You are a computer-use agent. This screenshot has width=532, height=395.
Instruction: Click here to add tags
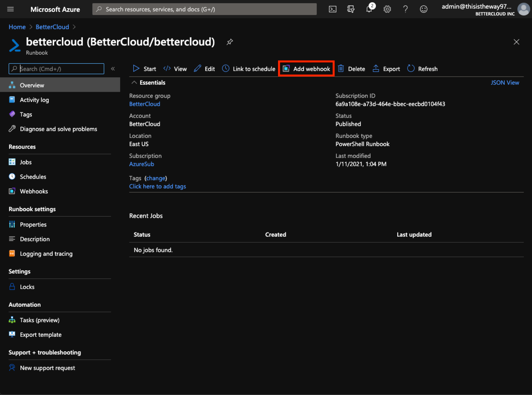157,186
